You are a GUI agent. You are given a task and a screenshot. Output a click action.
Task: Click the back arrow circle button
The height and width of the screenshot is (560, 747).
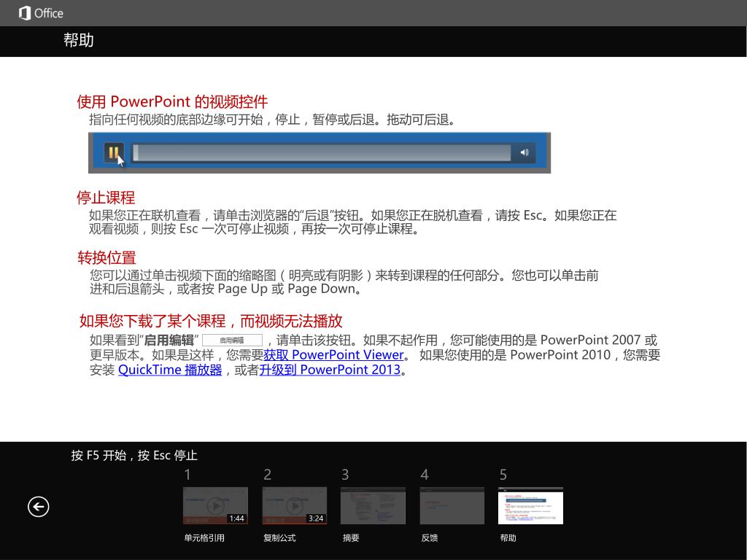tap(38, 506)
